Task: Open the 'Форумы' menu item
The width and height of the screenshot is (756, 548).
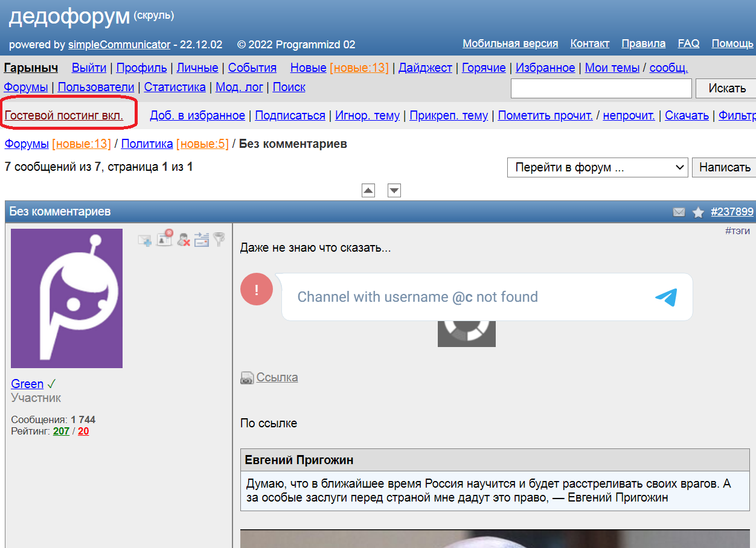Action: (x=26, y=87)
